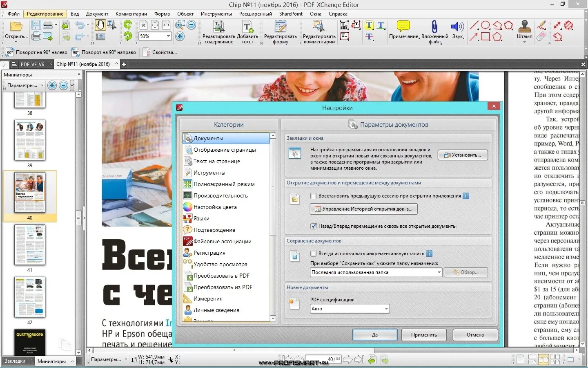Screen dimensions: 588x368
Task: Click the Undo arrow icon
Action: click(80, 25)
